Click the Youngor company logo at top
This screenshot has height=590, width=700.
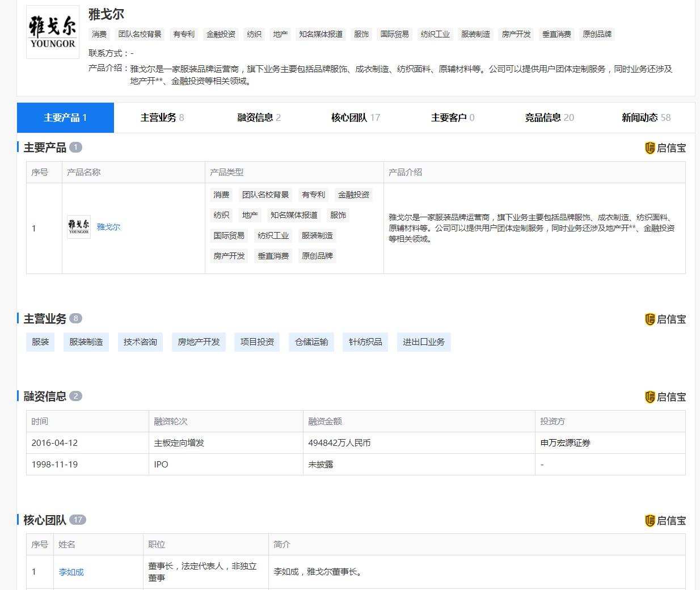53,32
